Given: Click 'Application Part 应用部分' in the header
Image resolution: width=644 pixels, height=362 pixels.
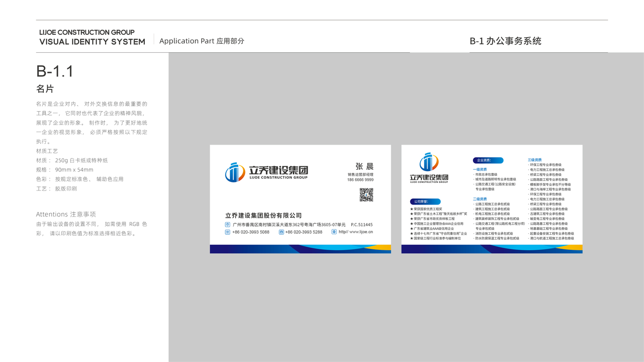Looking at the screenshot, I should 202,41.
